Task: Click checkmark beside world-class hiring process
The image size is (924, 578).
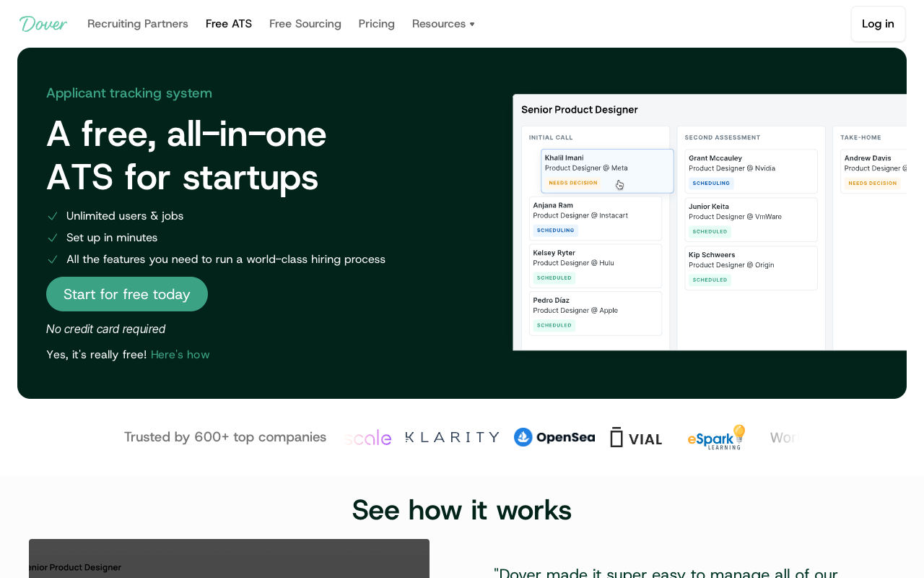Action: click(x=53, y=259)
